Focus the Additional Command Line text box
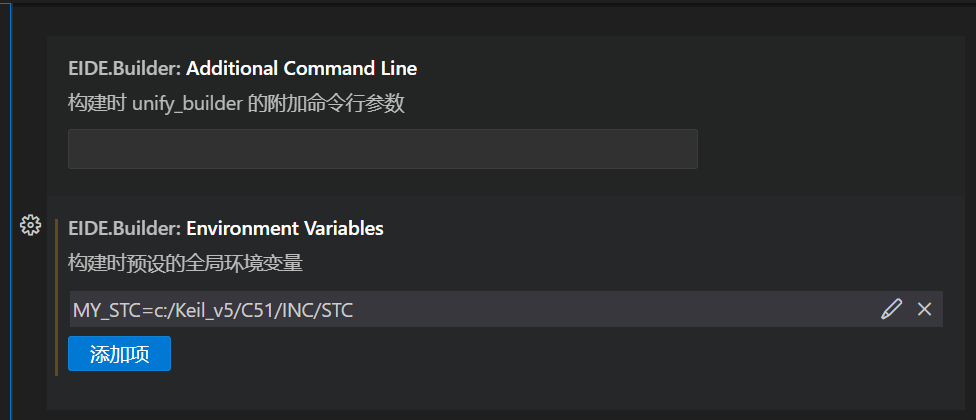976x420 pixels. click(383, 149)
